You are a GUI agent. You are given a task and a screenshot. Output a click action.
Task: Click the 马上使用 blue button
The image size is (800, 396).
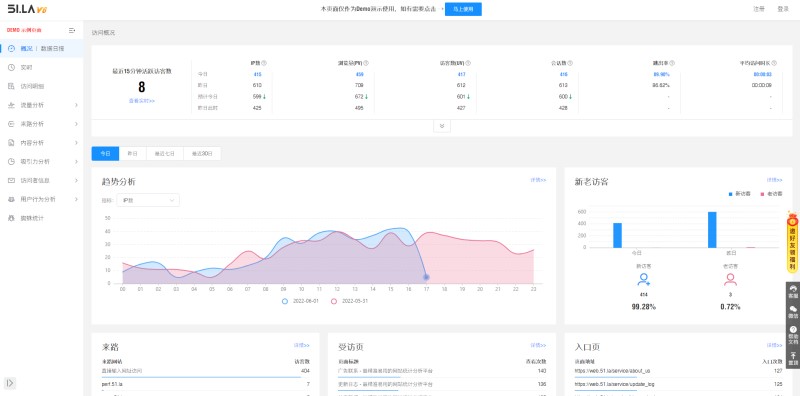point(463,9)
